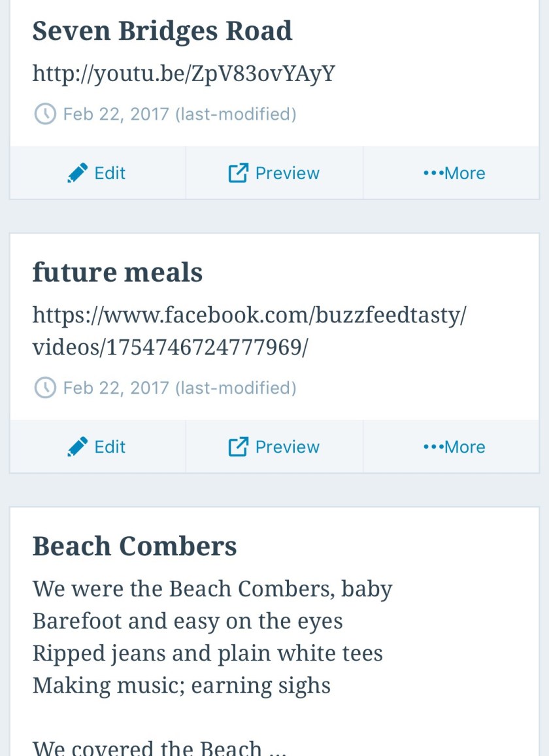Image resolution: width=549 pixels, height=756 pixels.
Task: Open the Beach Combers post title
Action: (135, 546)
